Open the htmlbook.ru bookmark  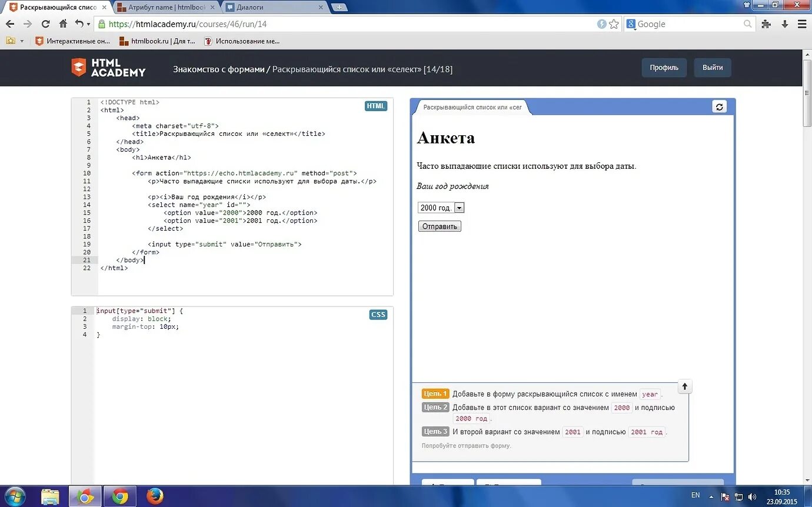tap(157, 41)
